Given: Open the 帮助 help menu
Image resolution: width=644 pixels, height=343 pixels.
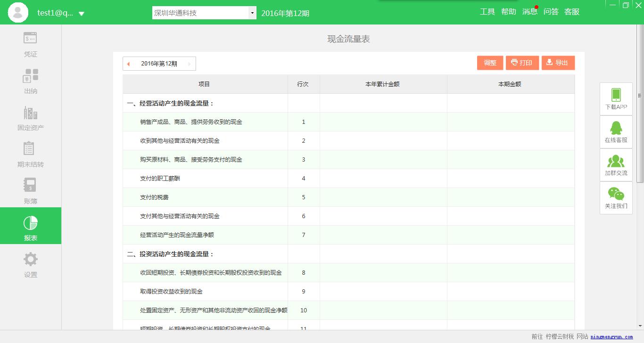Looking at the screenshot, I should point(509,12).
